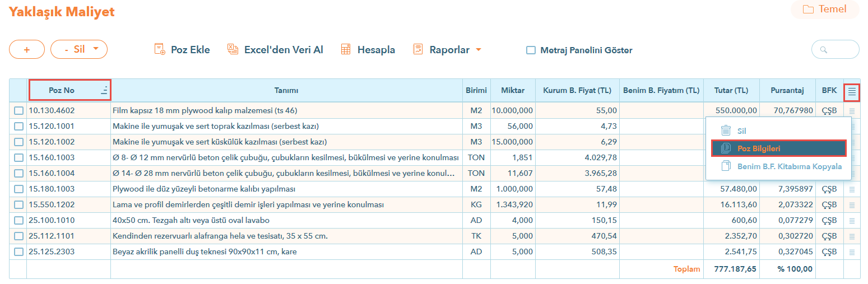Open row menu icon for 10.130.4602
Screen dimensions: 868x284
coord(852,111)
